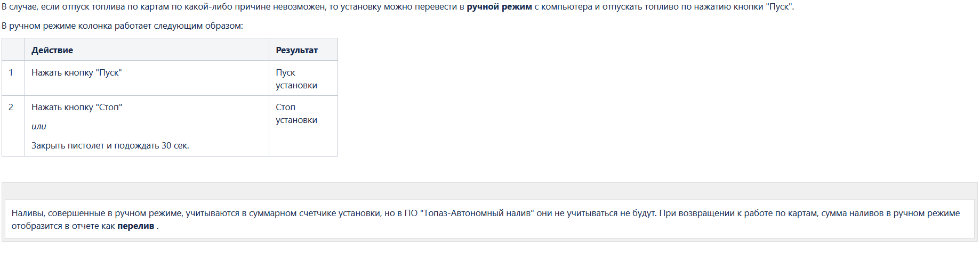Click the italic word "или"

39,126
